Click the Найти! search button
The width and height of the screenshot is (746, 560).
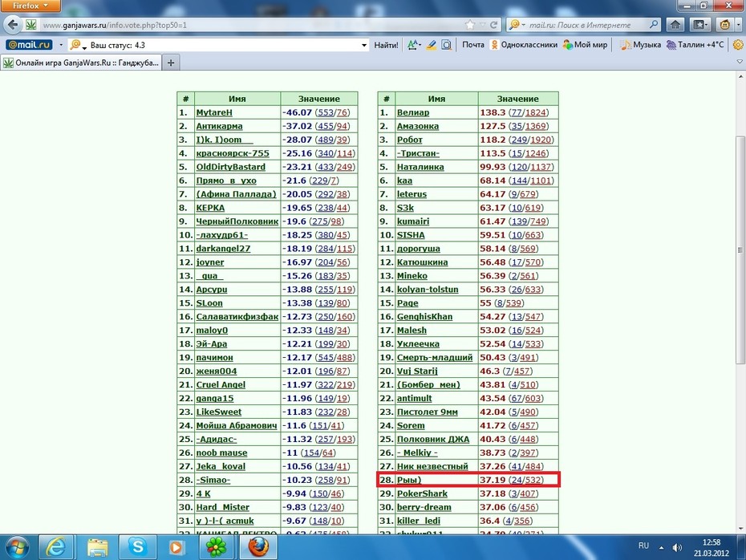coord(386,45)
